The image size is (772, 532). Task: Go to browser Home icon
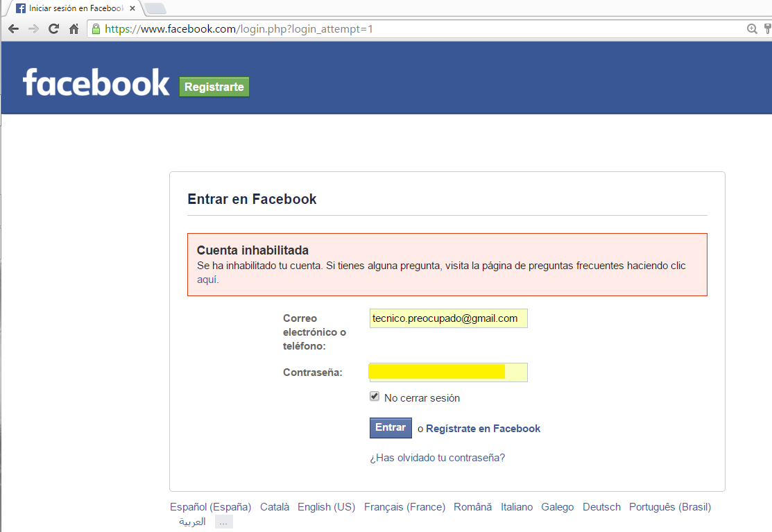(x=74, y=29)
